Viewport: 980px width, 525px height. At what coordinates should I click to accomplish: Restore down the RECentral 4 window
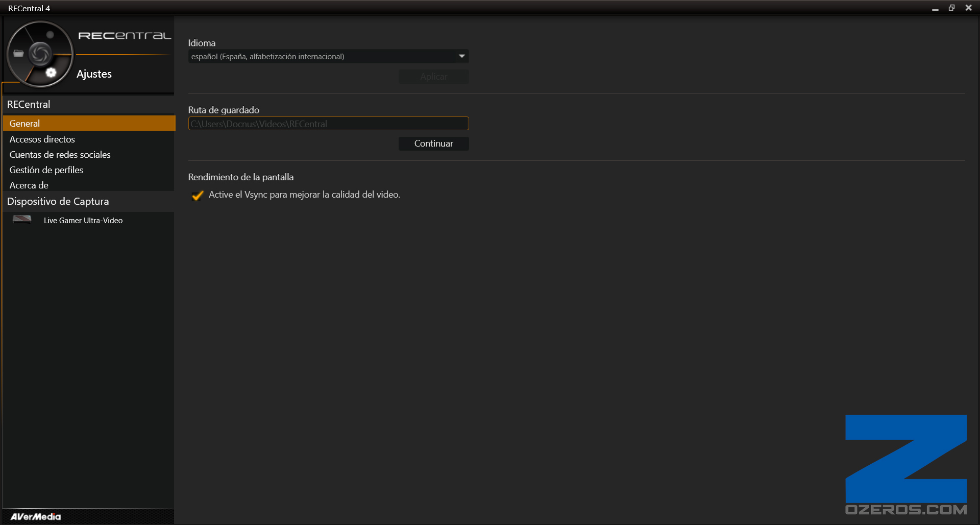click(x=951, y=8)
